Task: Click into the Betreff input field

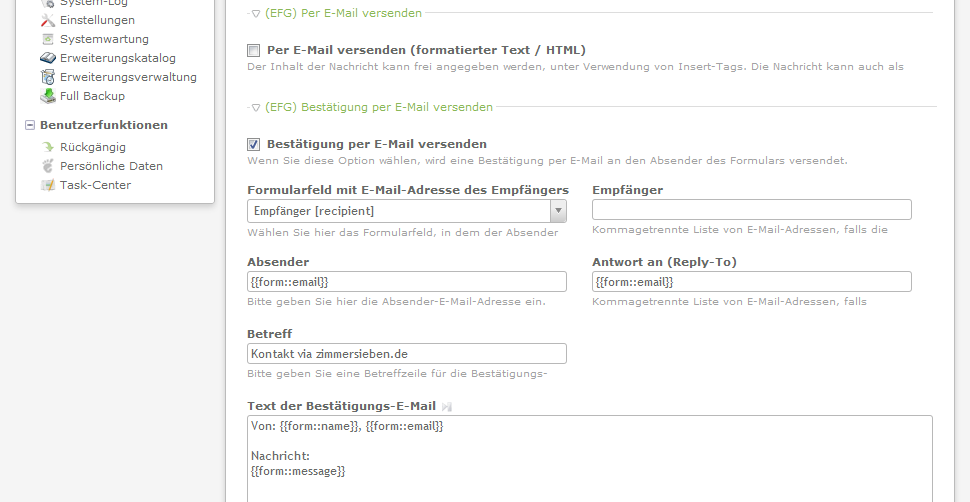Action: point(406,353)
